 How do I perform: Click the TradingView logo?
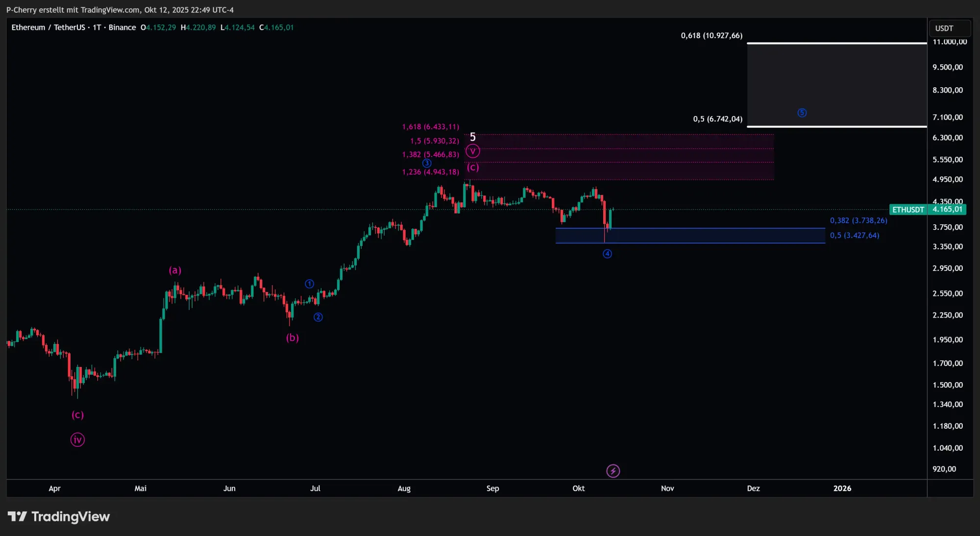59,516
